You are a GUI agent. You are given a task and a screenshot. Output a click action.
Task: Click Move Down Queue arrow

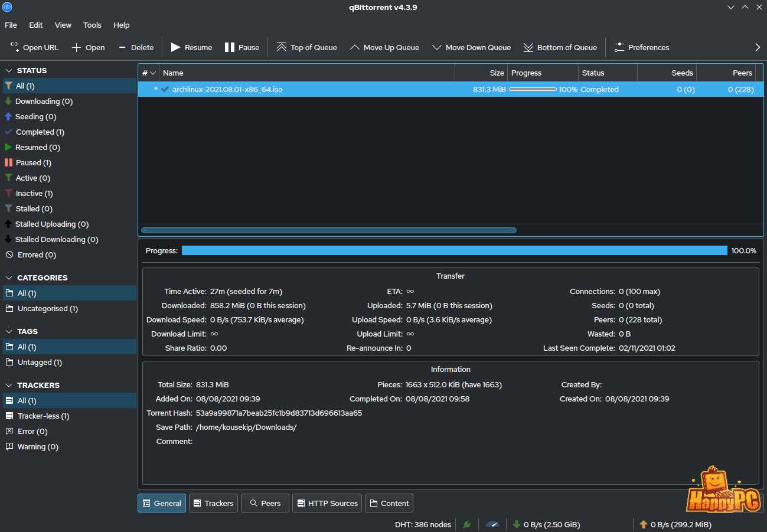436,47
